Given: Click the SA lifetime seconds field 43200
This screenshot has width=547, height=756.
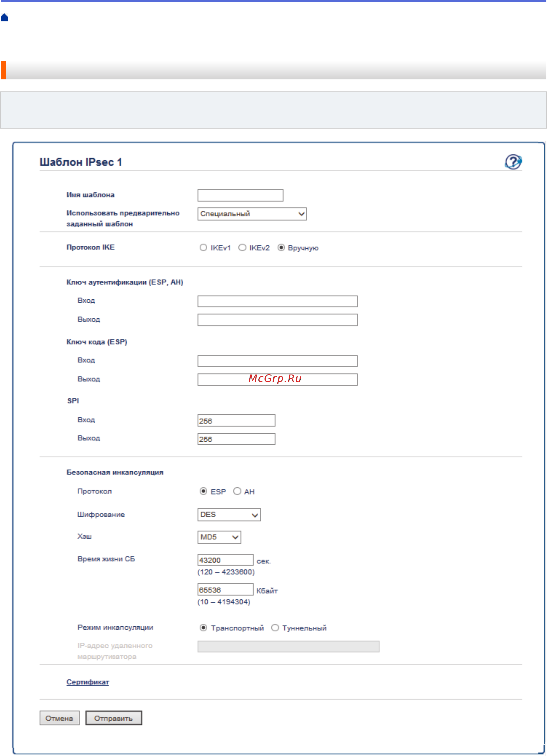Looking at the screenshot, I should (225, 560).
